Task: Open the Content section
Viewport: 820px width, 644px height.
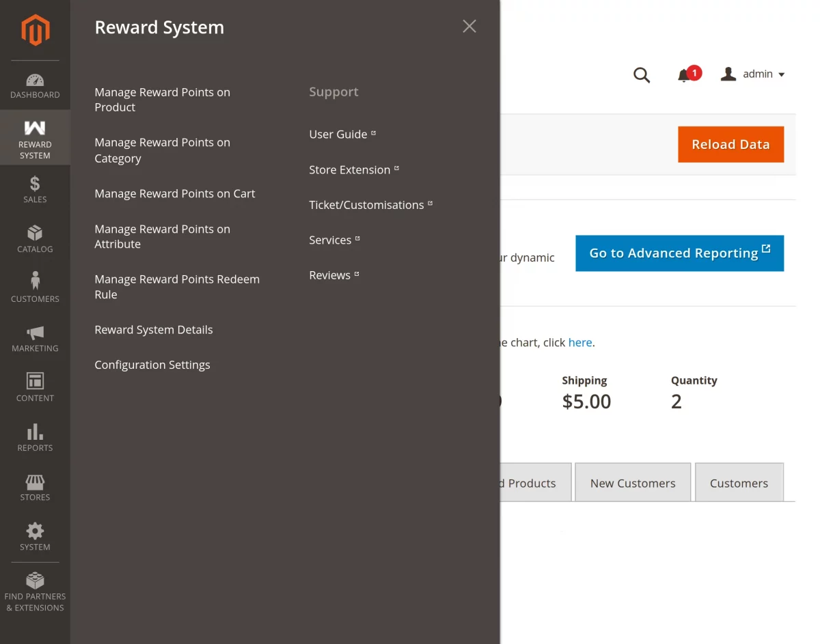Action: click(35, 384)
